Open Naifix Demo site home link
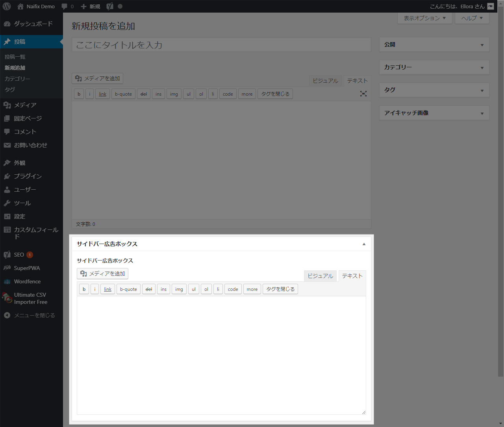Image resolution: width=504 pixels, height=427 pixels. coord(36,6)
